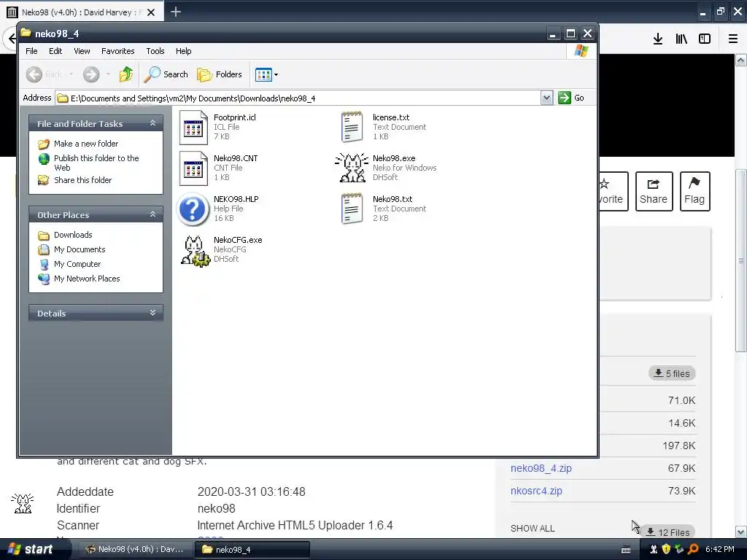Image resolution: width=747 pixels, height=560 pixels.
Task: Go to My Documents in Other Places
Action: (80, 249)
